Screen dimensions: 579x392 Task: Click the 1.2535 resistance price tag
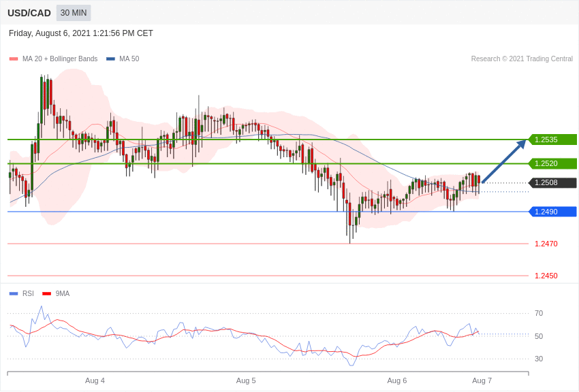[x=553, y=140]
